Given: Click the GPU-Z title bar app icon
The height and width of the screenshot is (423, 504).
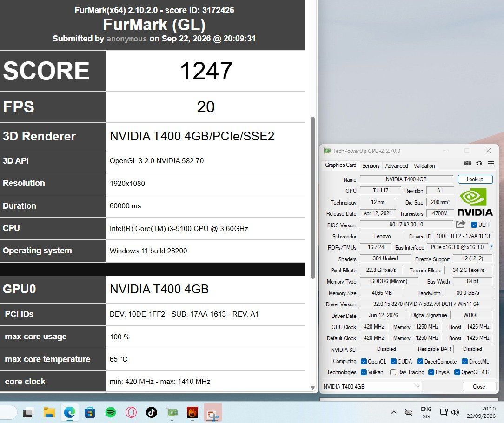Looking at the screenshot, I should [x=327, y=151].
